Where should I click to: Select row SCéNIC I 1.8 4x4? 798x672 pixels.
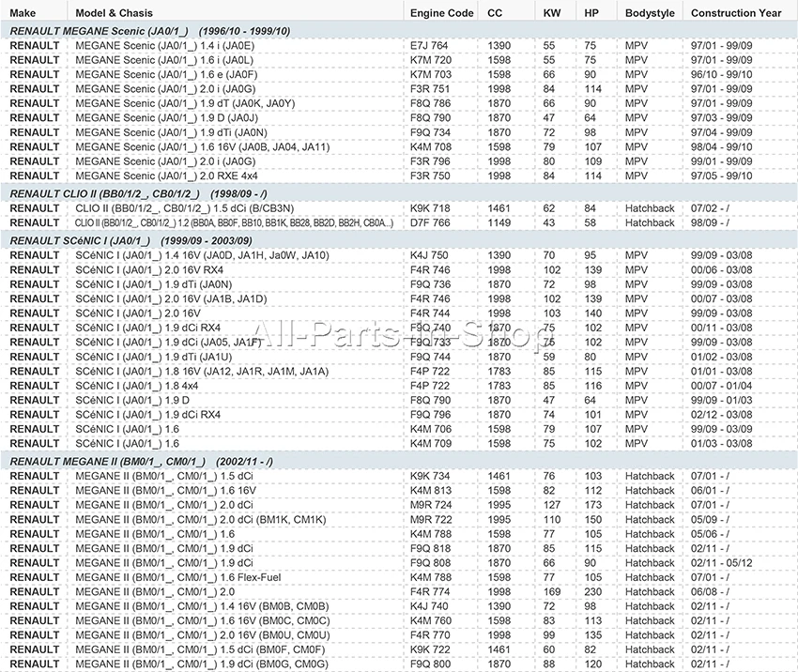[x=399, y=386]
